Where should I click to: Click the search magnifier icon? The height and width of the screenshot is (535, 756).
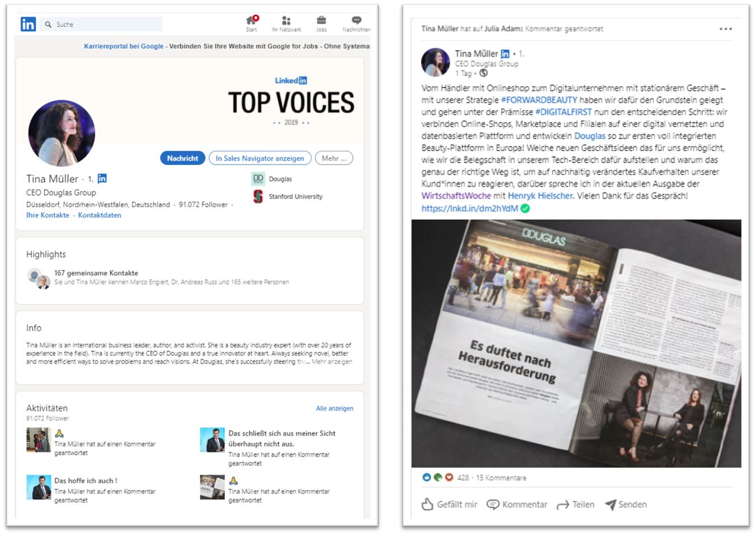pos(48,24)
